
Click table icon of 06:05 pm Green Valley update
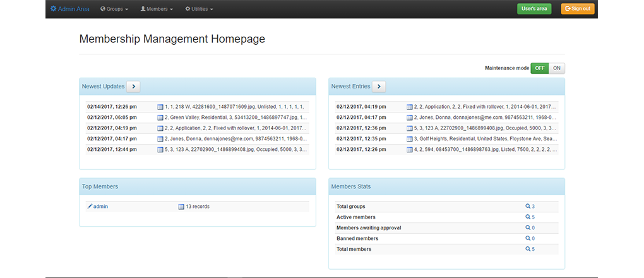160,118
